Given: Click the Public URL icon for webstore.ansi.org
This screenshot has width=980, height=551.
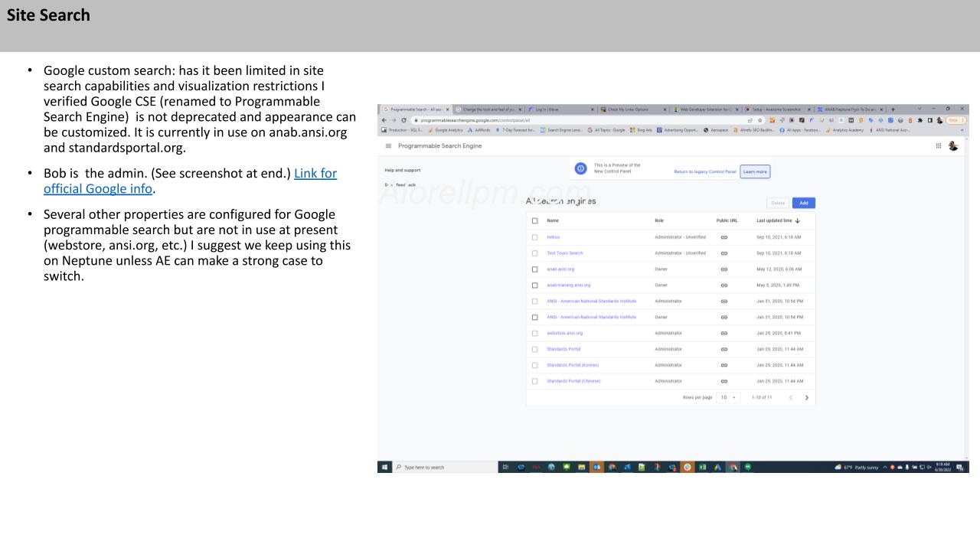Looking at the screenshot, I should pyautogui.click(x=724, y=333).
